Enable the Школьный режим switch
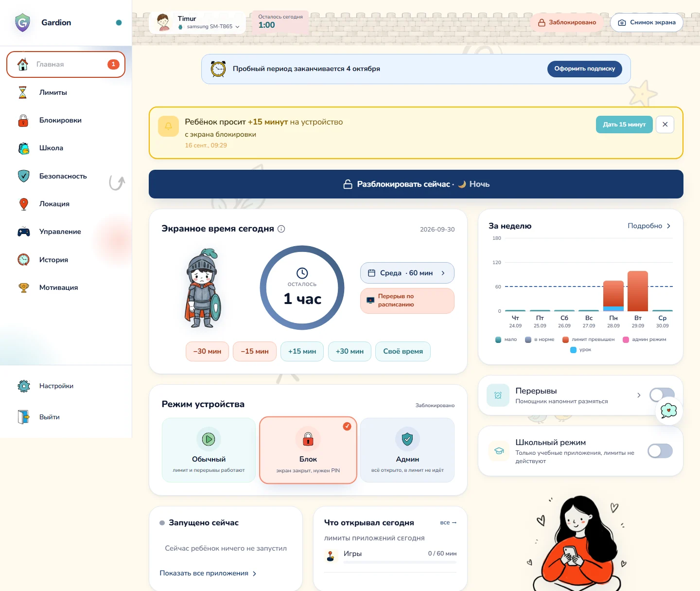Image resolution: width=700 pixels, height=591 pixels. (660, 451)
